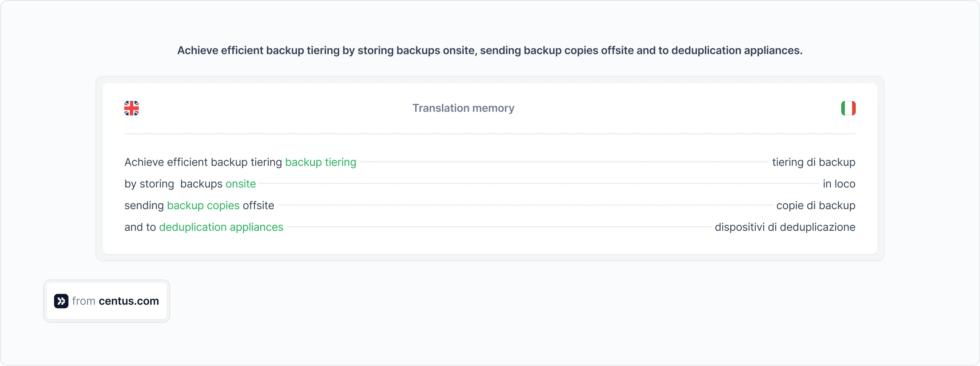Viewport: 980px width, 366px height.
Task: Click the Translation memory heading
Action: click(x=463, y=108)
